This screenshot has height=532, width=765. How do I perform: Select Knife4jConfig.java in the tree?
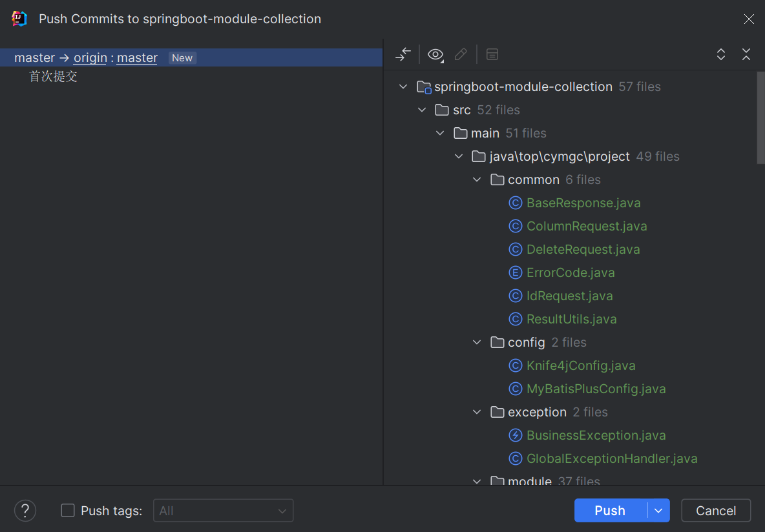581,365
